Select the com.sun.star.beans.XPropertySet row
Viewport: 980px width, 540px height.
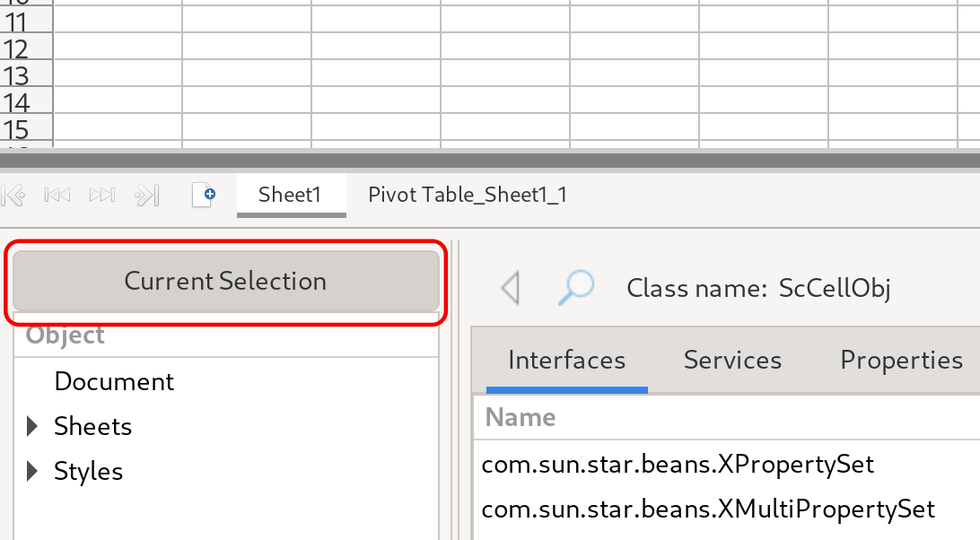pyautogui.click(x=678, y=465)
